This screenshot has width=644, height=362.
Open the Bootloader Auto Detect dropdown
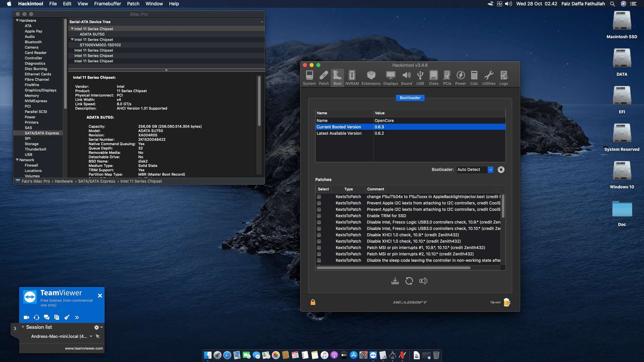490,170
